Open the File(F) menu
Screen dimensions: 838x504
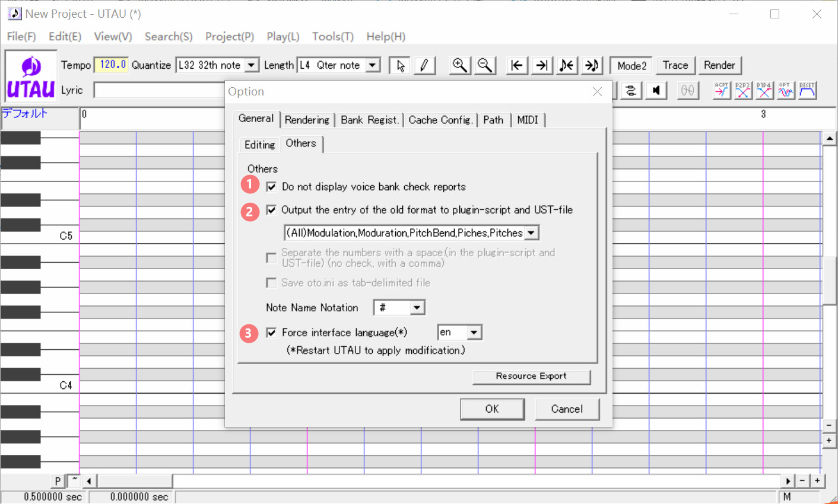[x=21, y=37]
